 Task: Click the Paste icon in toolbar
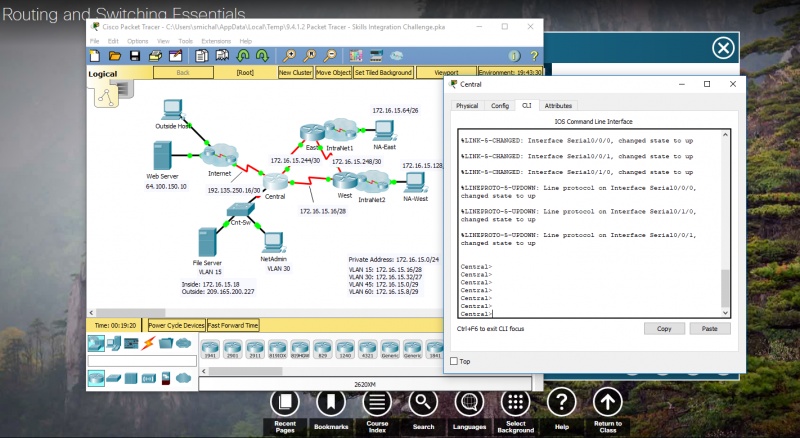click(x=222, y=56)
